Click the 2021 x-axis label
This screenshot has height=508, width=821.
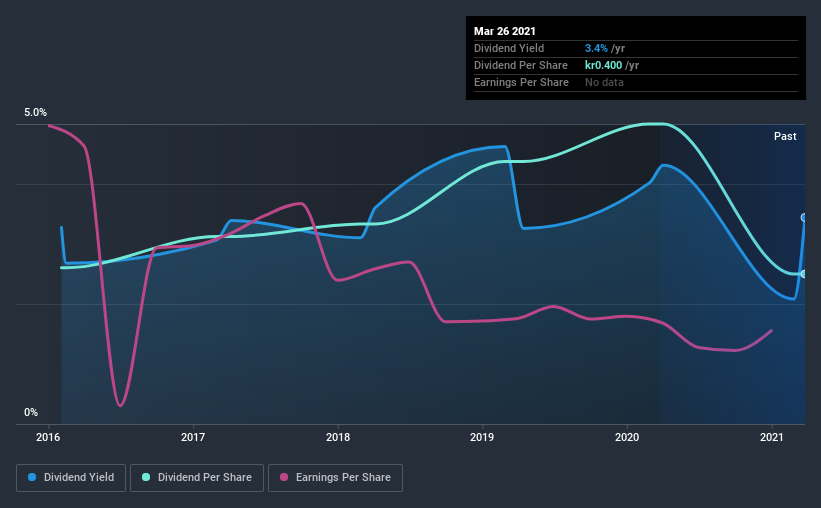pos(772,437)
